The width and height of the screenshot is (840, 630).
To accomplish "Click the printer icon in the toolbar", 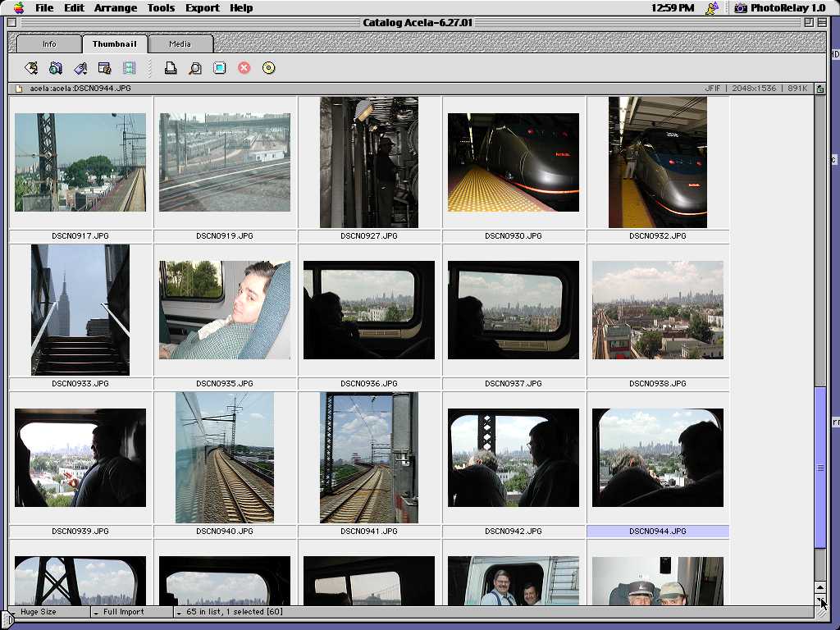I will tap(171, 68).
